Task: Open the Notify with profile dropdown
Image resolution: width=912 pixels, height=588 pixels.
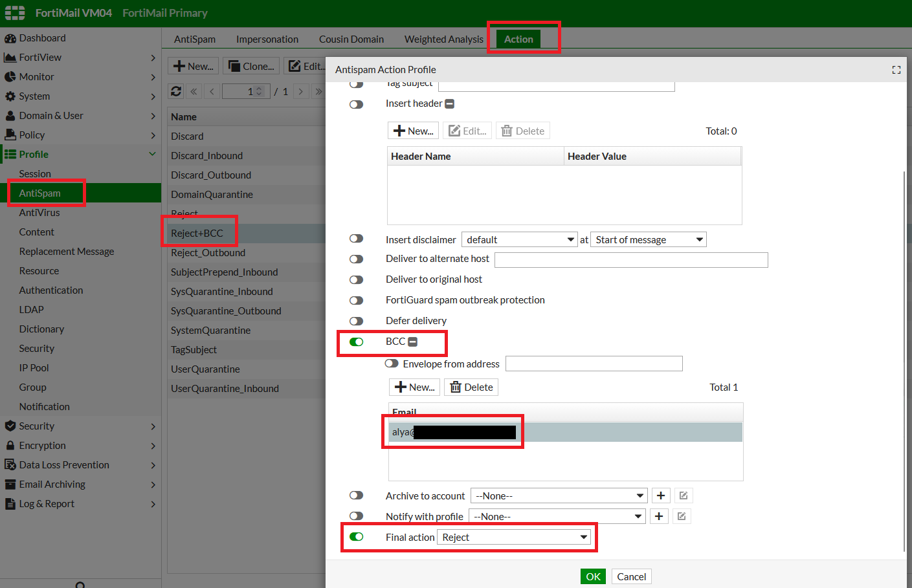Action: (x=557, y=516)
